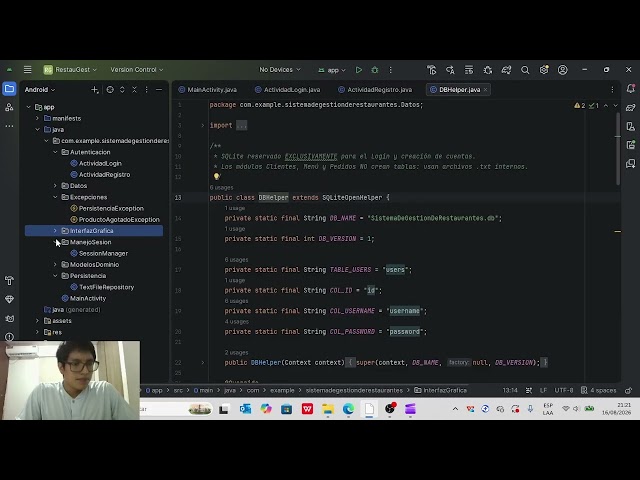Open Outlook from the taskbar
Viewport: 640px width, 480px height.
[245, 409]
